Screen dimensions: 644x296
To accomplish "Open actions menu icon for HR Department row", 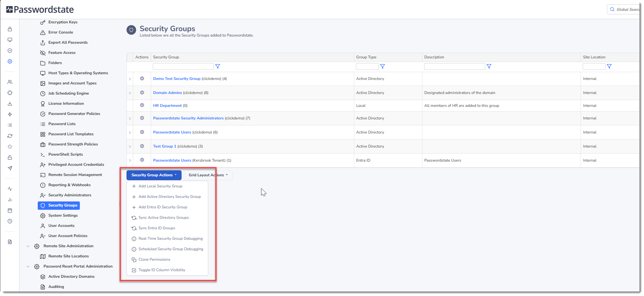I will coord(142,105).
